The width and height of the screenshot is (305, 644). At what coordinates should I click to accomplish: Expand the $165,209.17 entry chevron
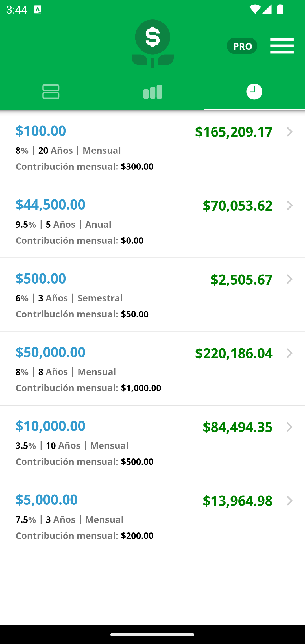pyautogui.click(x=289, y=132)
